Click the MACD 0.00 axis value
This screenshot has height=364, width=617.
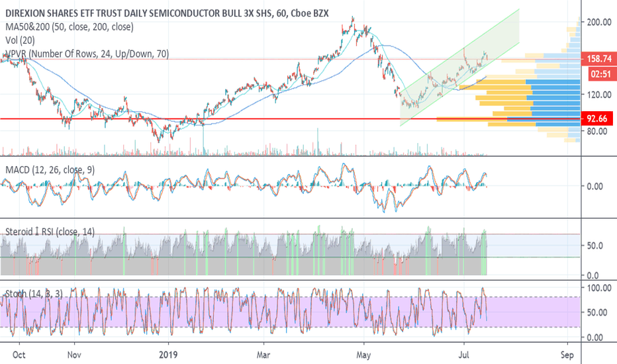594,186
